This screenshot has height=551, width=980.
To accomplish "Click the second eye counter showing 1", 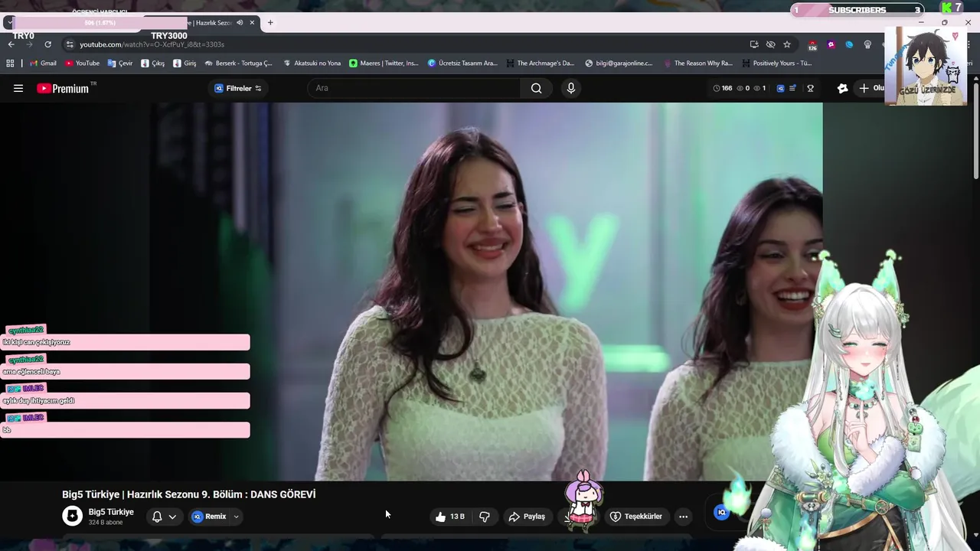I will [x=759, y=88].
